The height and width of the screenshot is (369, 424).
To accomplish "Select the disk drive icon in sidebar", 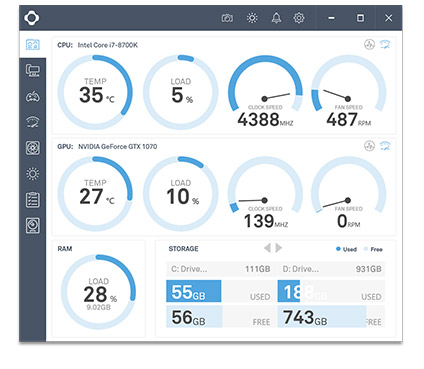I will tap(33, 226).
